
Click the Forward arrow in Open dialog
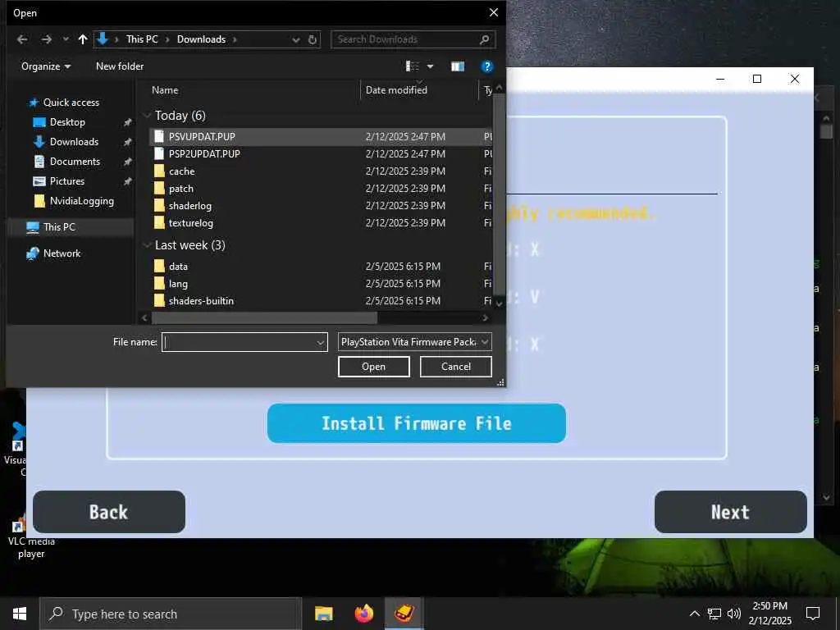pyautogui.click(x=47, y=39)
